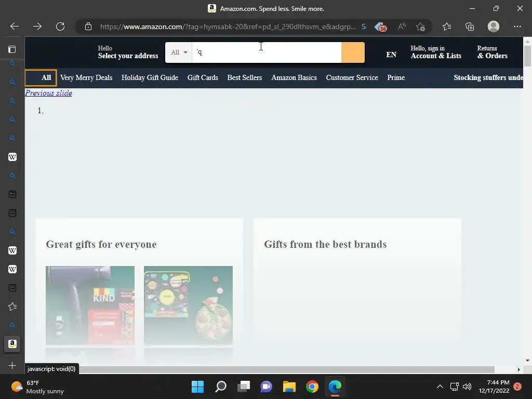This screenshot has height=399, width=532.
Task: Add this page to favorites
Action: click(421, 26)
